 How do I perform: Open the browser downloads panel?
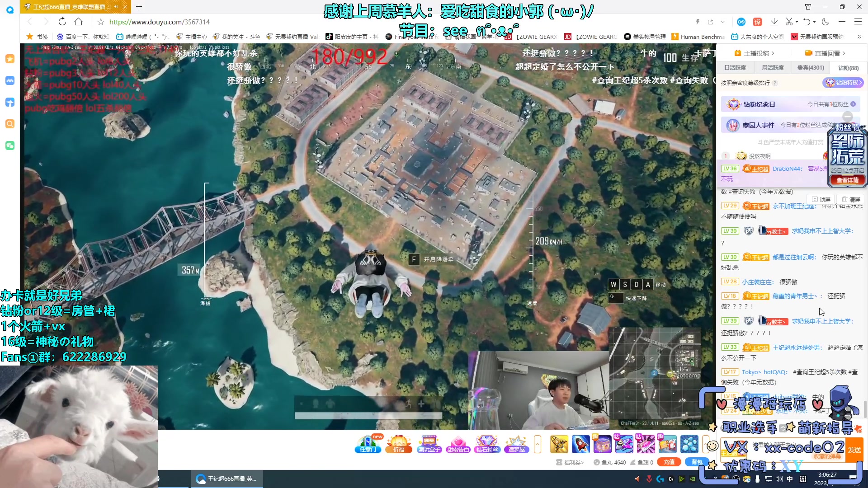point(774,22)
